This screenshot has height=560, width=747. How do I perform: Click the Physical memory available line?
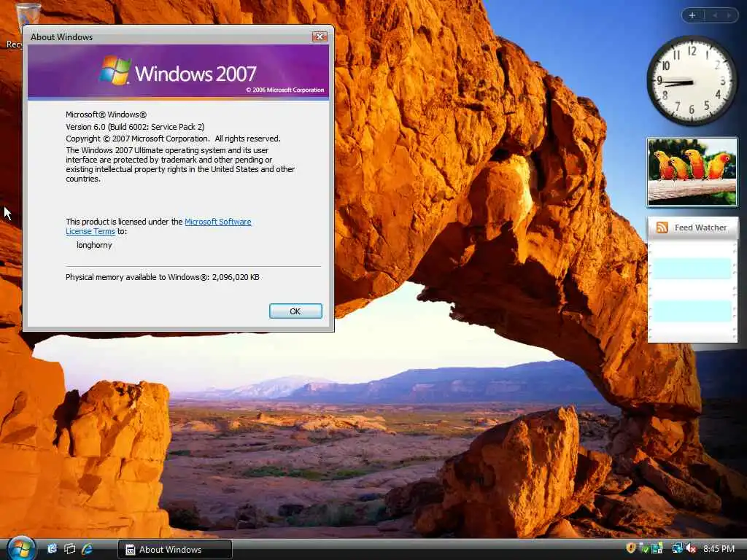point(163,277)
